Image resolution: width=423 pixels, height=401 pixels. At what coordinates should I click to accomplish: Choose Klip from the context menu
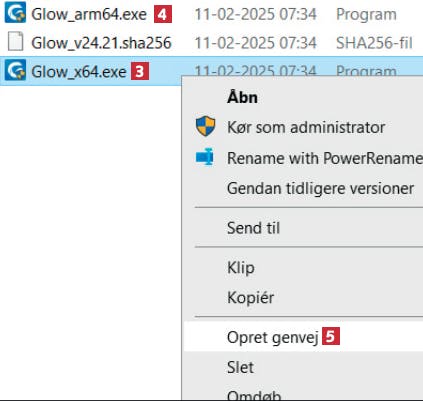[241, 268]
